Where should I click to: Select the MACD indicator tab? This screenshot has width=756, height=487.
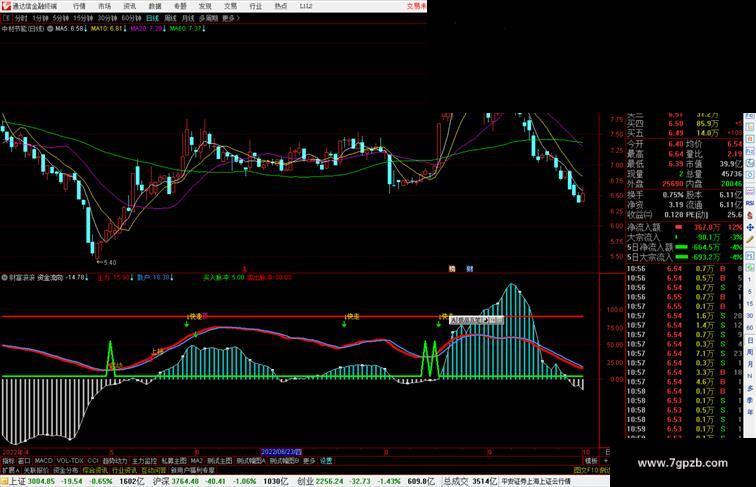tap(43, 461)
